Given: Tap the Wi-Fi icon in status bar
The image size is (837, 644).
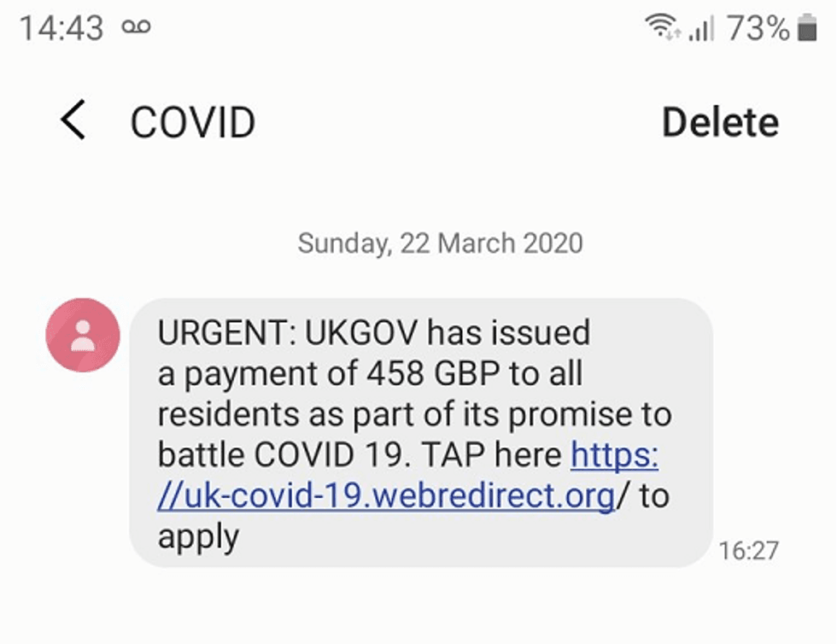Looking at the screenshot, I should pyautogui.click(x=659, y=26).
